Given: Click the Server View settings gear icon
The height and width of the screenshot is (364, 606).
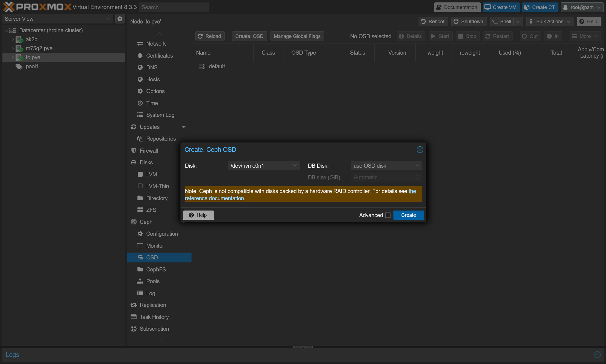Looking at the screenshot, I should 120,19.
